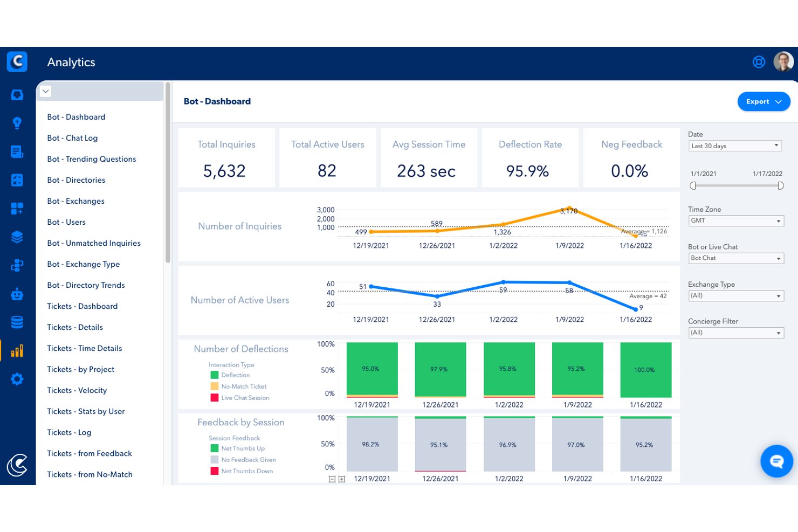Open Bot - Directory Trends report

pos(86,285)
